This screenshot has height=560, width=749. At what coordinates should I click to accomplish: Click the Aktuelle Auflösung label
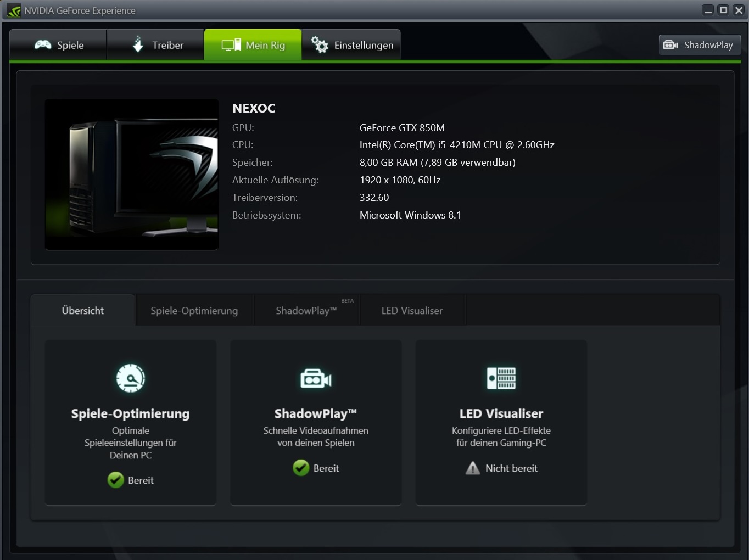pos(275,180)
